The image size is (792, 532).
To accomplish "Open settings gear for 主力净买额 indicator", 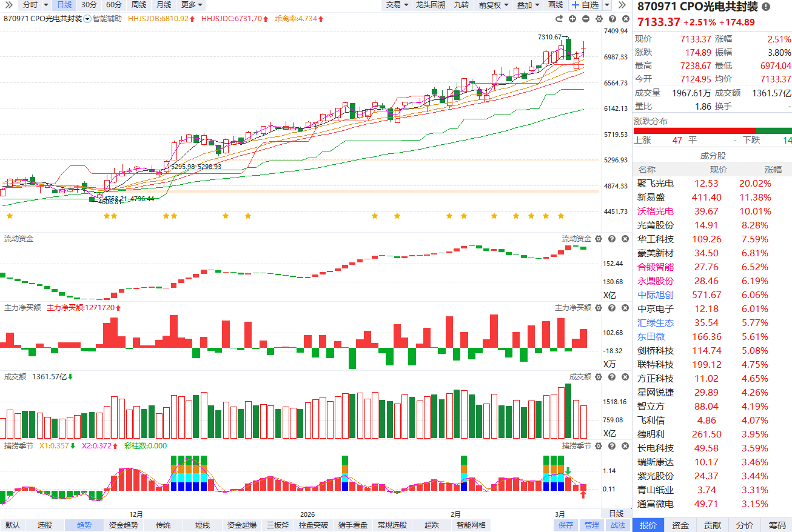I will click(599, 308).
